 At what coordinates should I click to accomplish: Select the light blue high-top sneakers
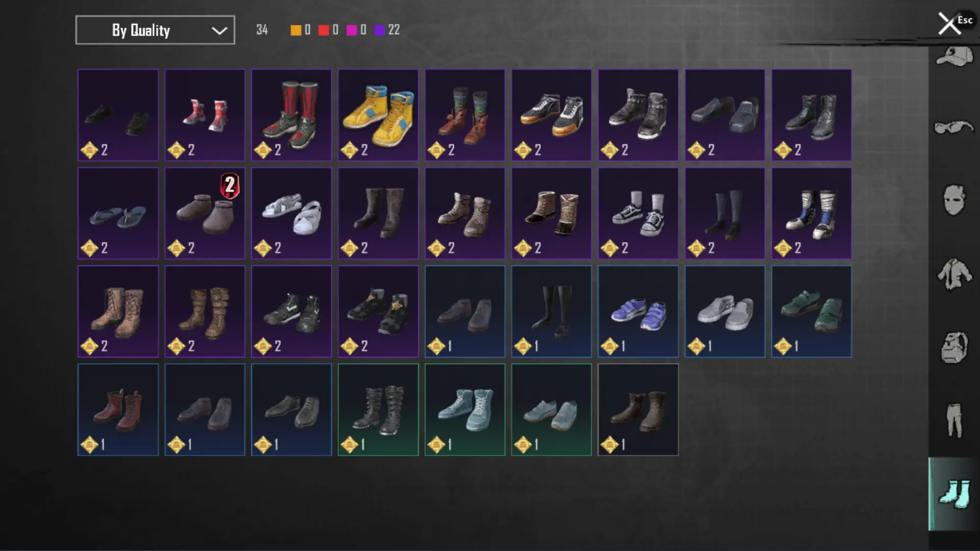(465, 410)
